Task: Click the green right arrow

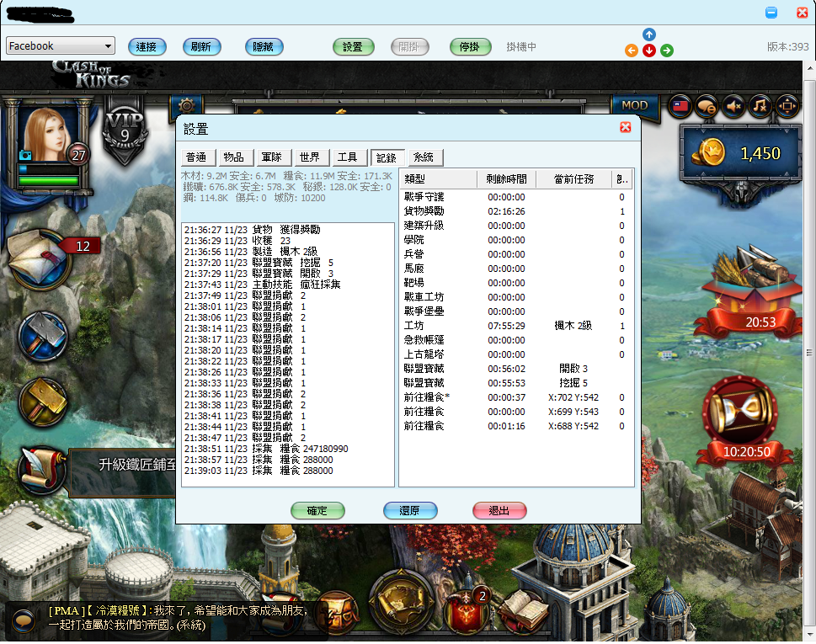Action: [667, 51]
